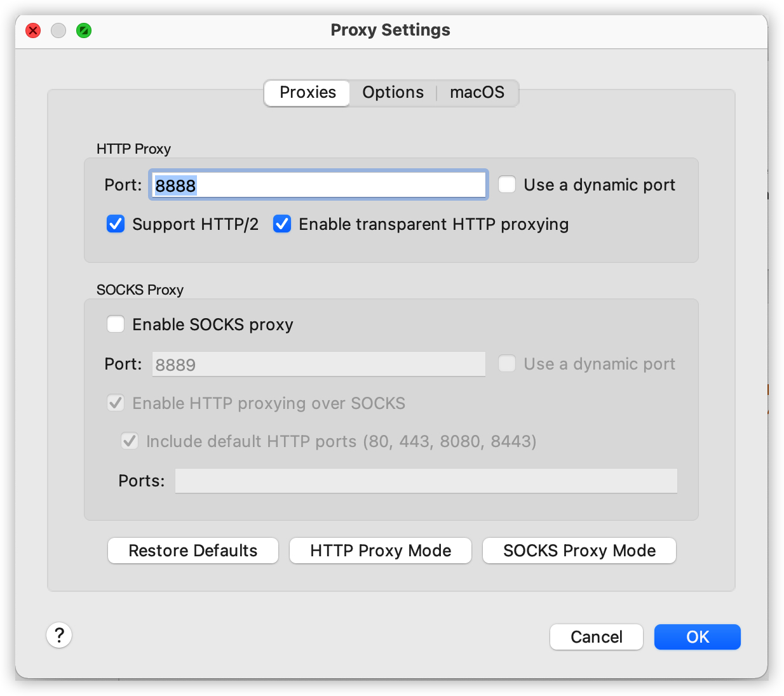Image resolution: width=784 pixels, height=696 pixels.
Task: Click HTTP Proxy Mode button
Action: coord(381,551)
